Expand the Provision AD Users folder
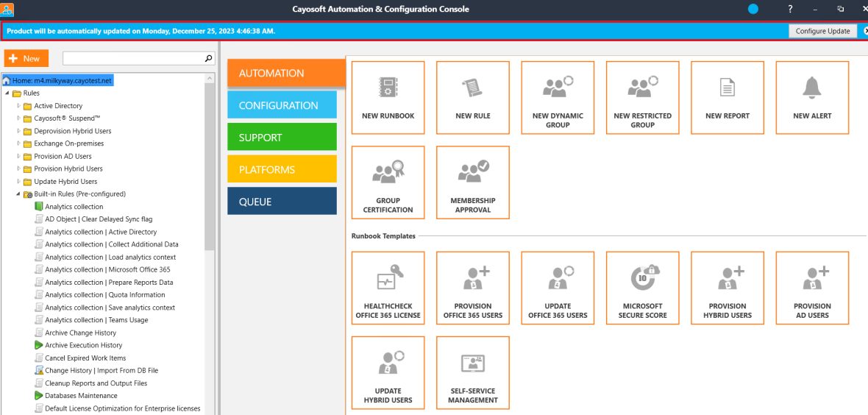868x415 pixels. 18,156
